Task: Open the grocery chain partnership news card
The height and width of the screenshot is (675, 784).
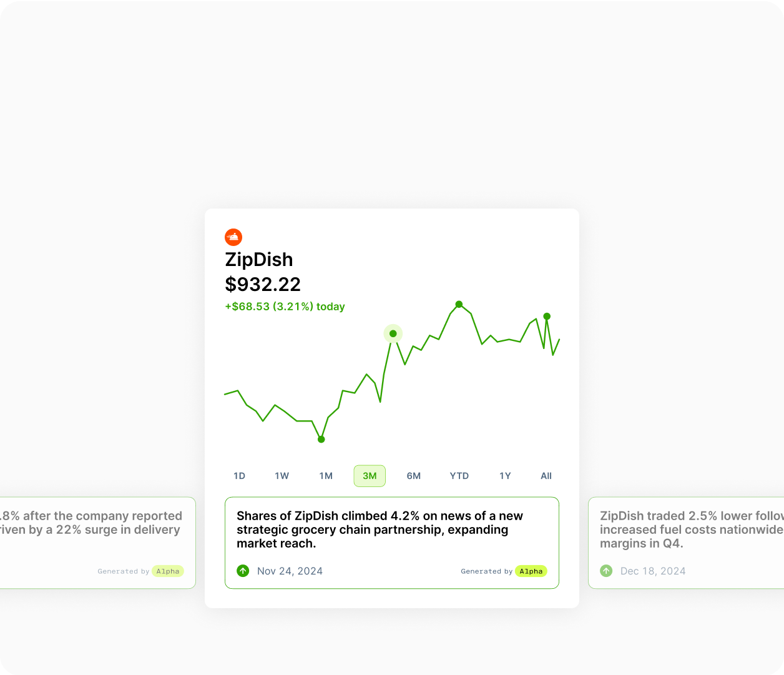Action: pyautogui.click(x=391, y=531)
